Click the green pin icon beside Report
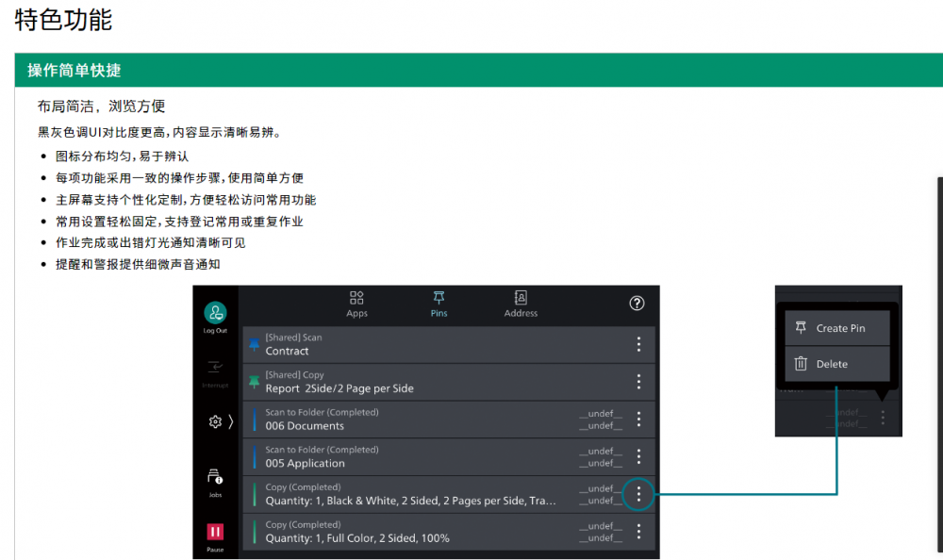 pos(254,382)
